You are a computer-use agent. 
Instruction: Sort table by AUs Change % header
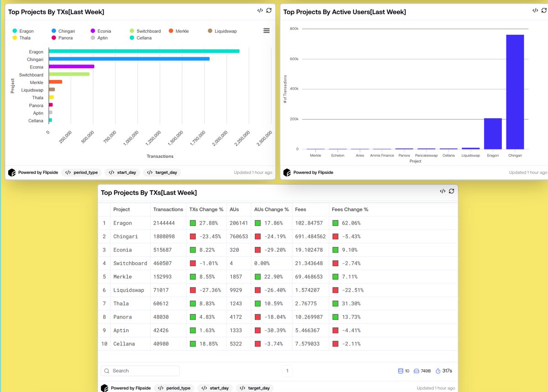point(271,209)
